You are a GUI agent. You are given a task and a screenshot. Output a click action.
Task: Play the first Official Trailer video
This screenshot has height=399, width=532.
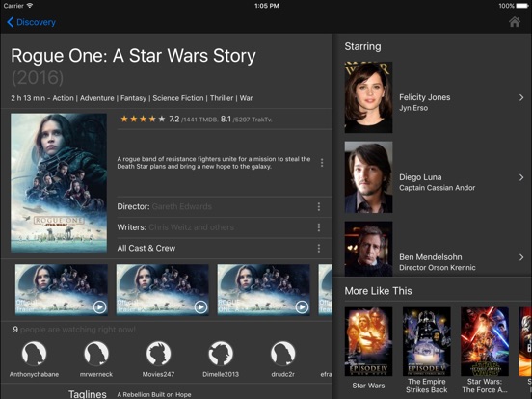pos(62,290)
